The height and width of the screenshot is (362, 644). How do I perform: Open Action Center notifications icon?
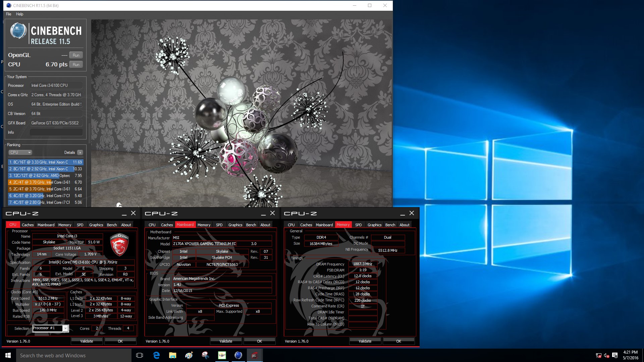(x=615, y=356)
